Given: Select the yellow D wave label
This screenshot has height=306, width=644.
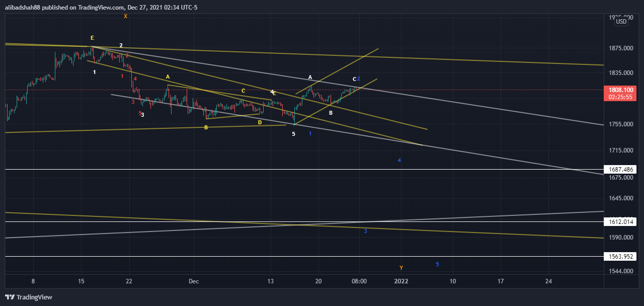Looking at the screenshot, I should [x=260, y=122].
